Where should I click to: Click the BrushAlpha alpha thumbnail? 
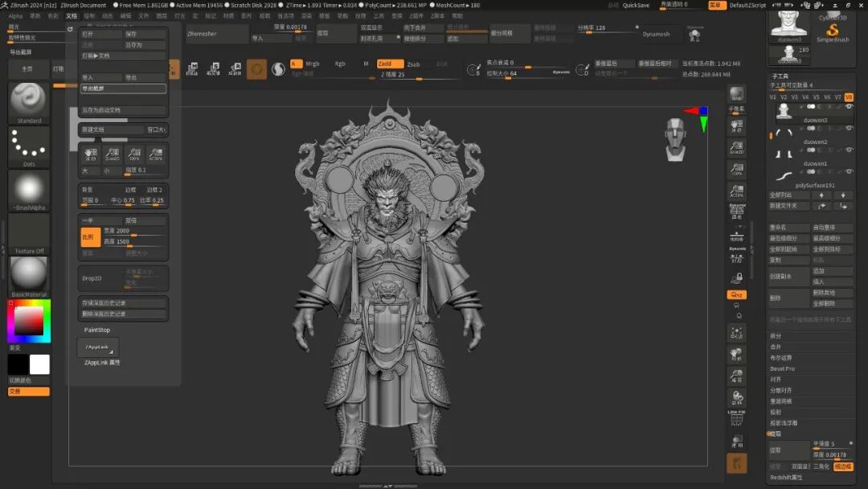(28, 187)
